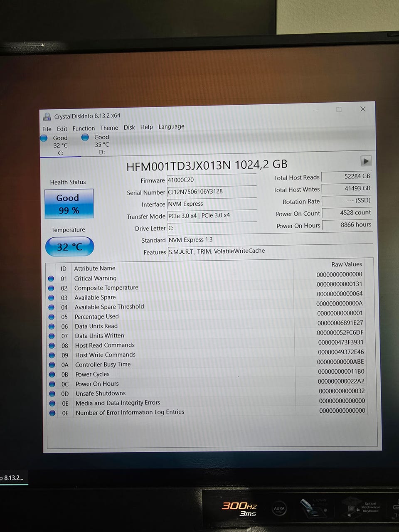Click the D: drive blue status orb

coord(85,137)
